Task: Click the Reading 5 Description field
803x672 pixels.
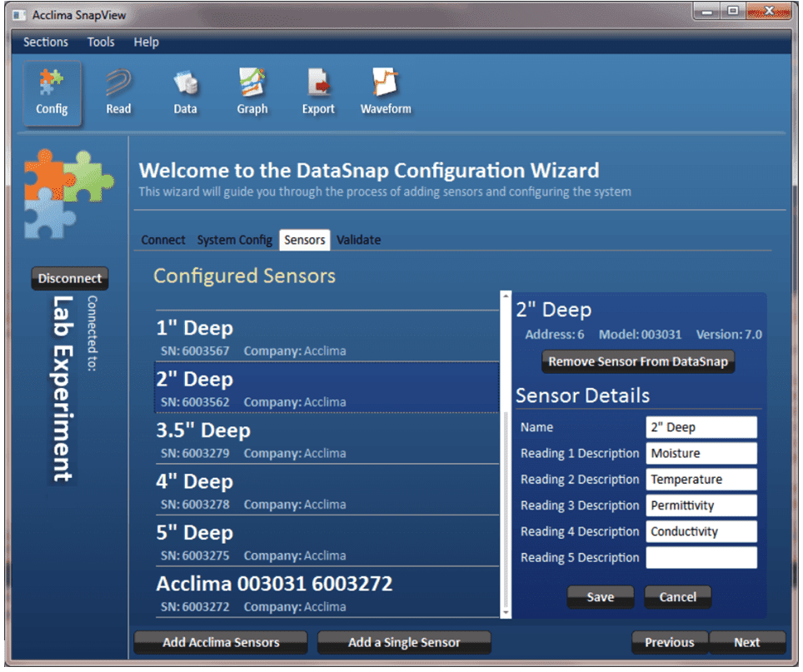Action: (701, 557)
